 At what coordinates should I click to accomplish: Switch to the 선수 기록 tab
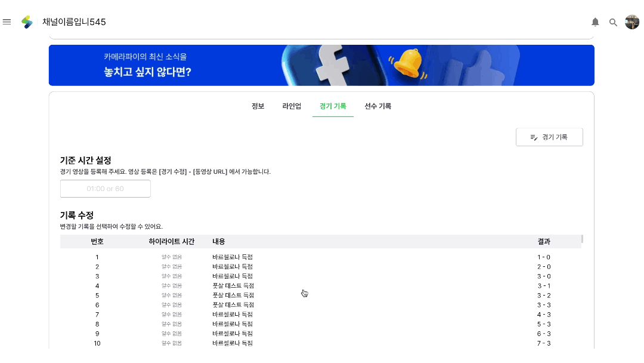coord(378,106)
